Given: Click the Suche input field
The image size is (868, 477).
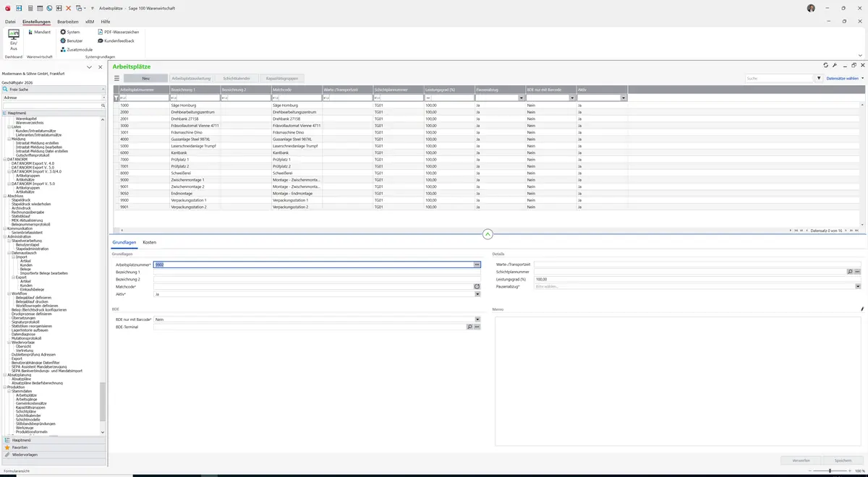Looking at the screenshot, I should (780, 78).
